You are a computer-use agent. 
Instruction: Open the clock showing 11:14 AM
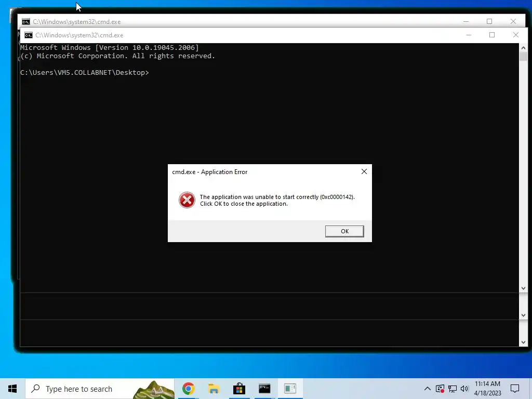[x=487, y=389]
